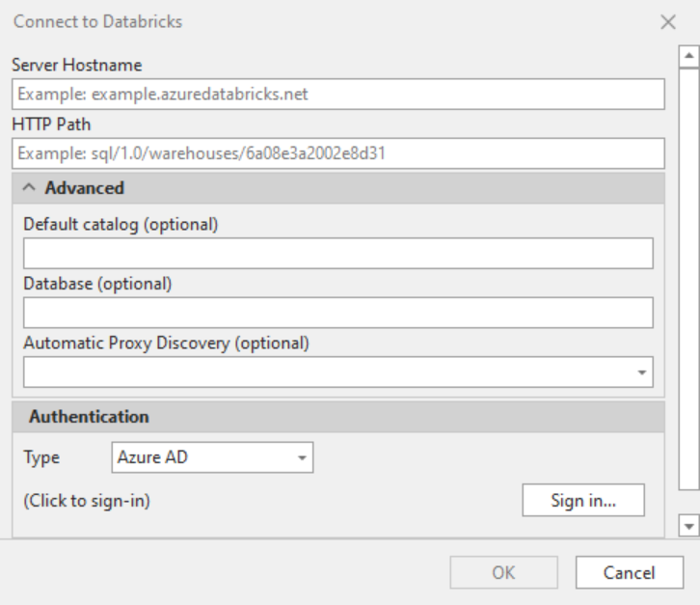Collapse the Advanced section chevron
The height and width of the screenshot is (605, 700).
[x=29, y=187]
